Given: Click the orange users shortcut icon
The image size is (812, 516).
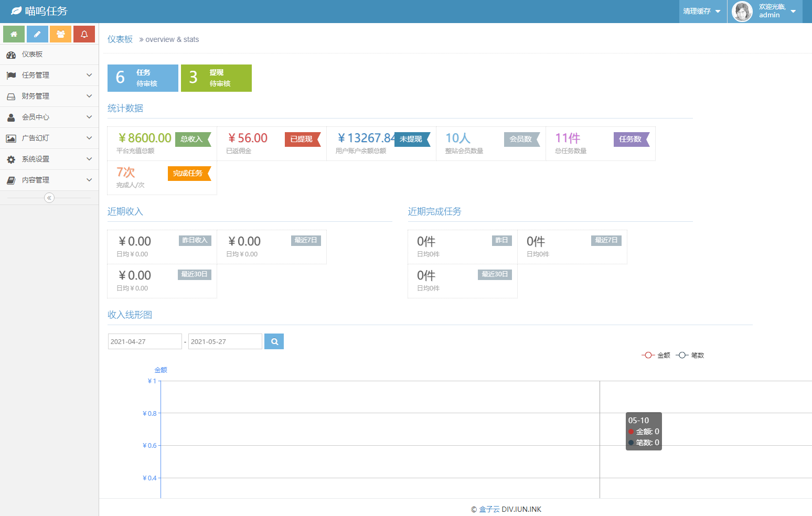Looking at the screenshot, I should pyautogui.click(x=61, y=34).
